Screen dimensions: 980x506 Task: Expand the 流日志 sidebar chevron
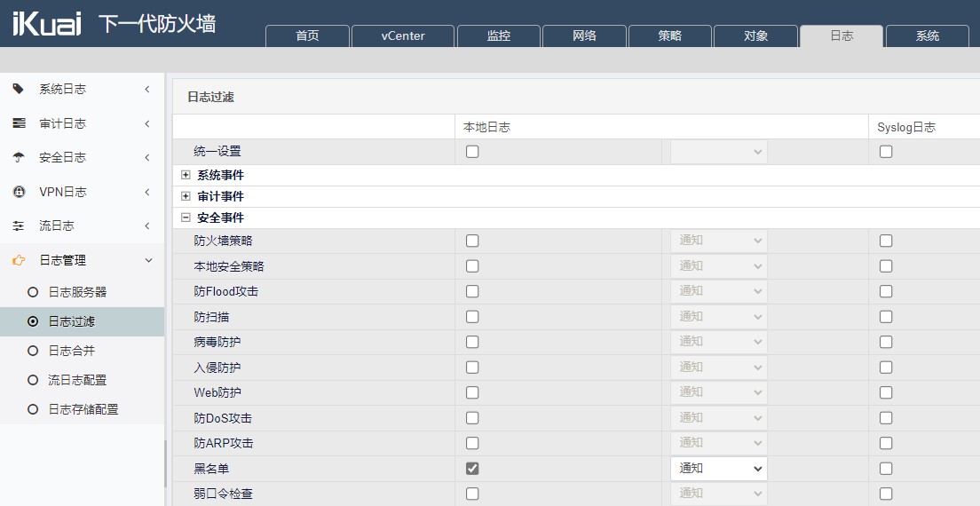tap(147, 225)
